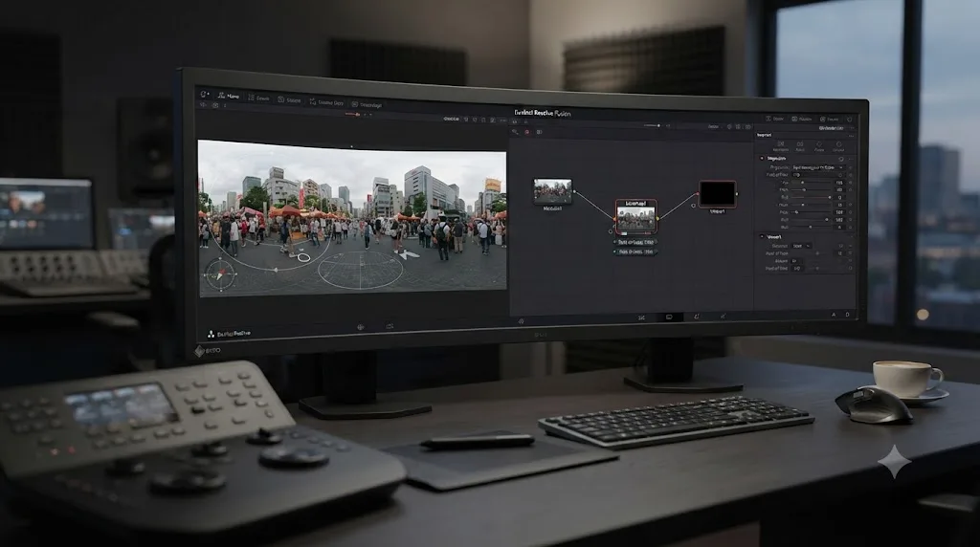Click the lower tag under the middle node

[635, 252]
